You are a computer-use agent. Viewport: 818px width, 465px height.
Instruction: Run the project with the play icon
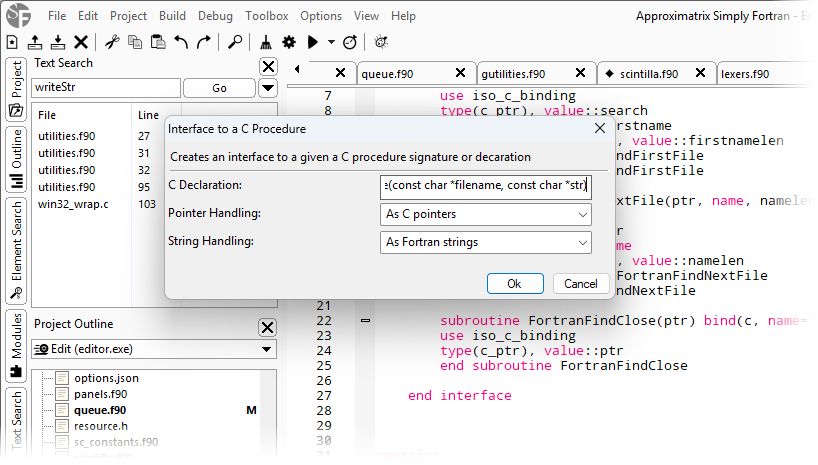click(x=312, y=42)
